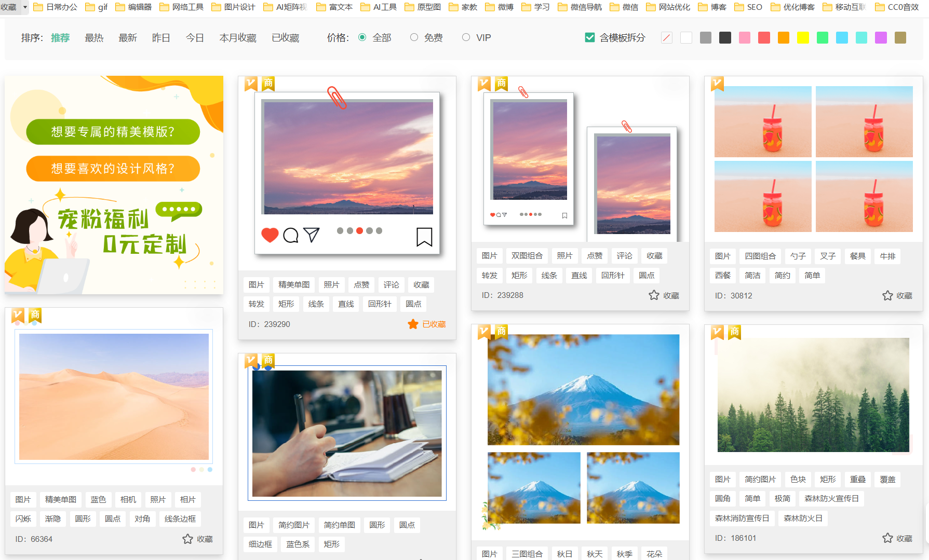Click the star icon for template ID 30812
Image resolution: width=929 pixels, height=560 pixels.
pyautogui.click(x=887, y=296)
